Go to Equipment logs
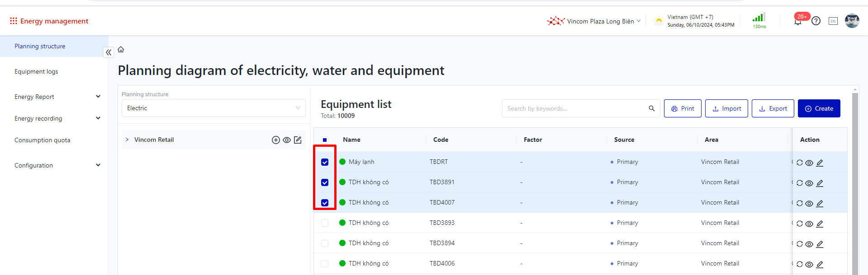The height and width of the screenshot is (275, 868). click(36, 71)
